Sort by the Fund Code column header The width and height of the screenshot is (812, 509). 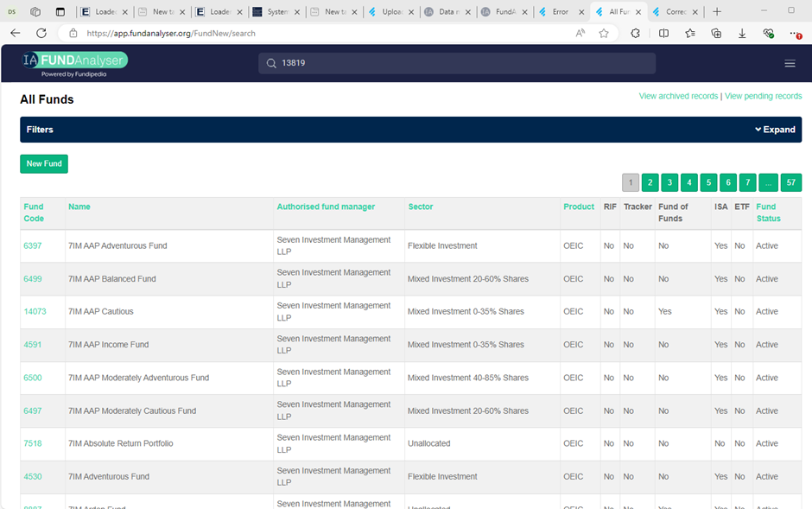click(x=34, y=213)
